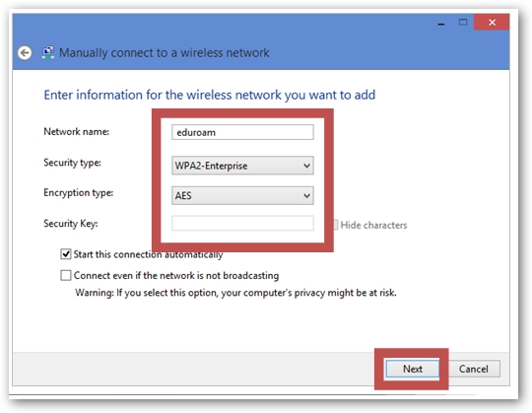Enable Connect even if network not broadcasting

(x=66, y=275)
